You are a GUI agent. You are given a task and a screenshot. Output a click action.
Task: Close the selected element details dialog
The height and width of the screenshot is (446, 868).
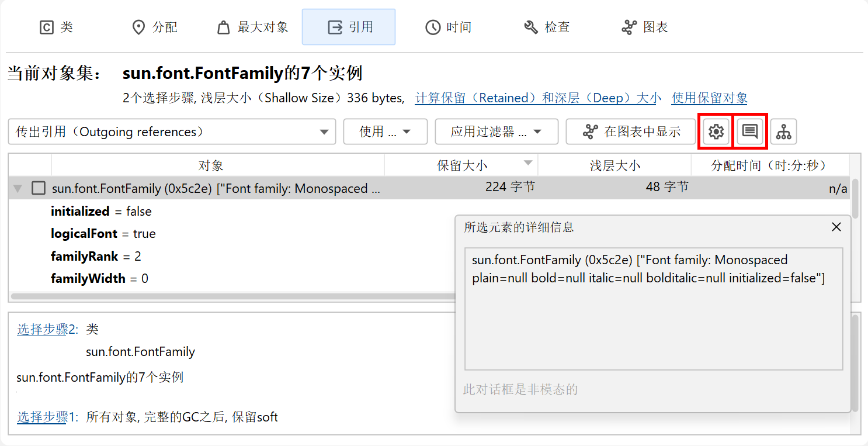click(836, 227)
